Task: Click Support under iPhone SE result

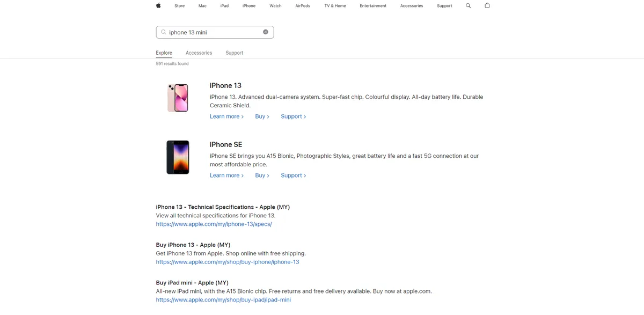Action: 293,175
